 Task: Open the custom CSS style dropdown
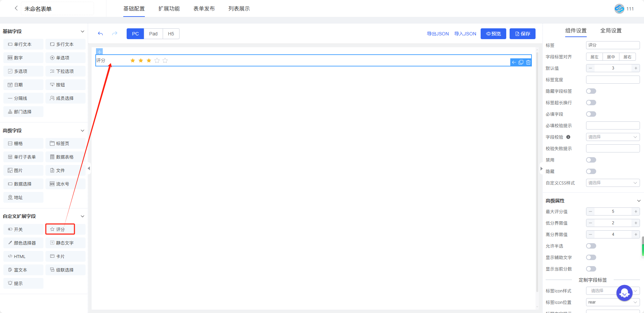coord(613,183)
